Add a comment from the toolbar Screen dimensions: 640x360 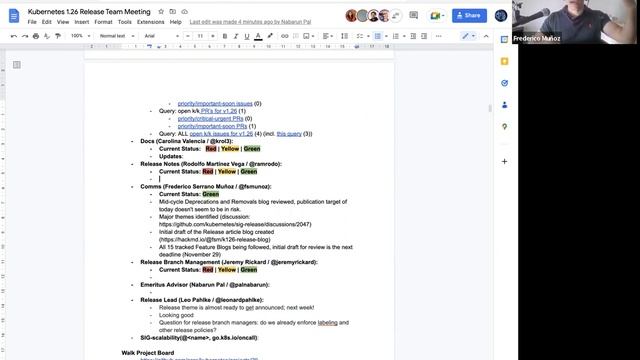296,36
